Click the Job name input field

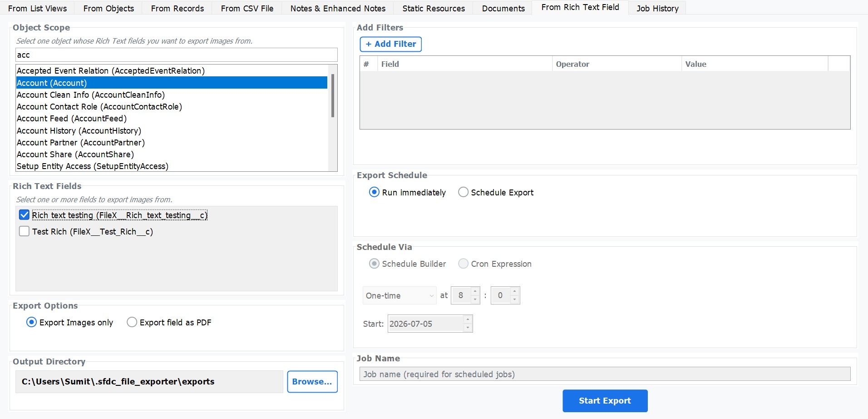[x=605, y=374]
